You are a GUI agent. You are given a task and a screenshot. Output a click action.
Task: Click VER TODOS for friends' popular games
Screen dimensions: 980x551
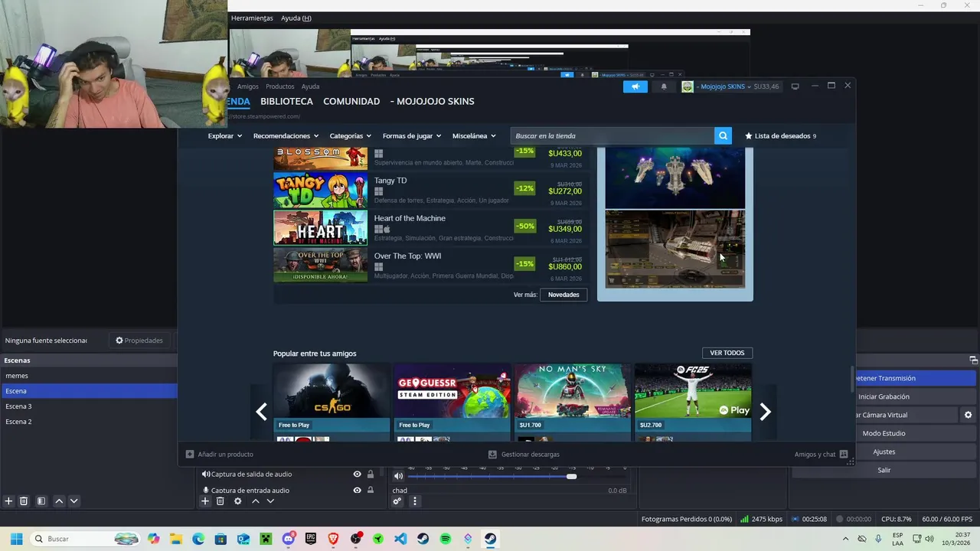coord(727,353)
